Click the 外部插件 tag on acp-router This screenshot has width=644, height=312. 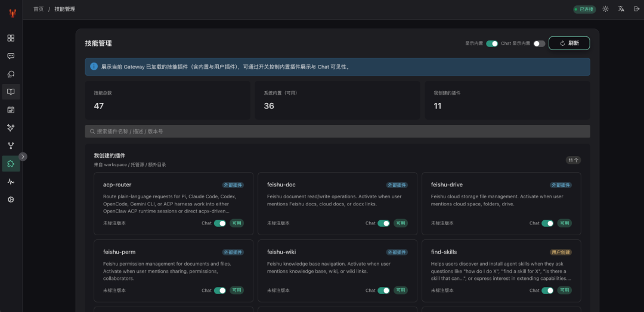(x=233, y=185)
